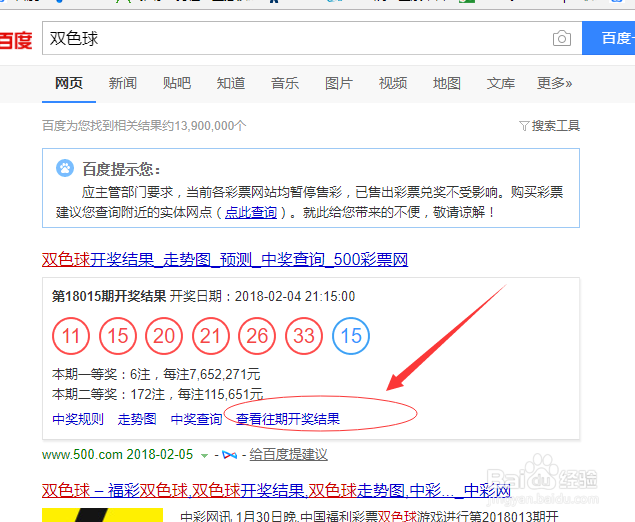Click the 点此查询 link

coord(251,212)
